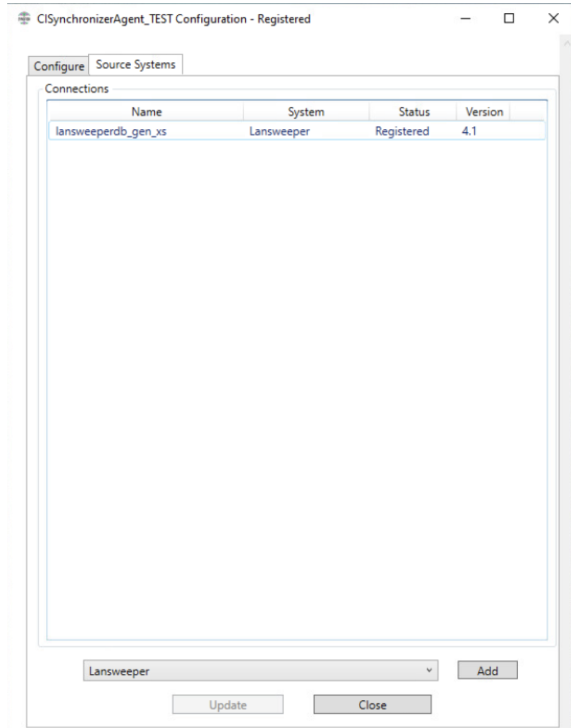Switch to the Configure tab
Screen dimensions: 571x728
tap(59, 66)
